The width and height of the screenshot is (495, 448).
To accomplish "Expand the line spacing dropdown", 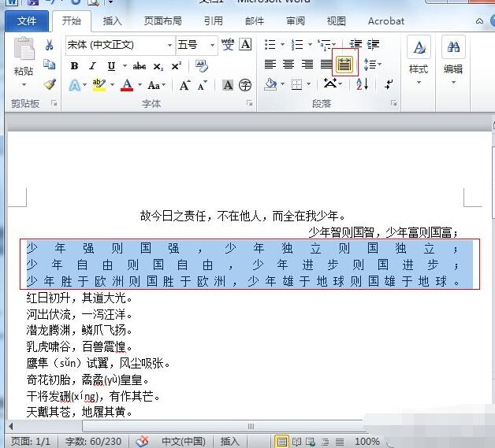I will tap(378, 65).
